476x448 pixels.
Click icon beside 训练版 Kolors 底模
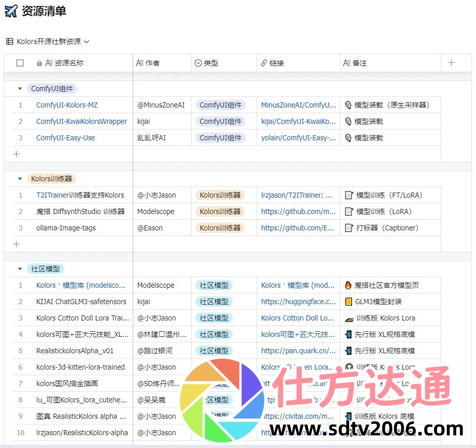[348, 416]
